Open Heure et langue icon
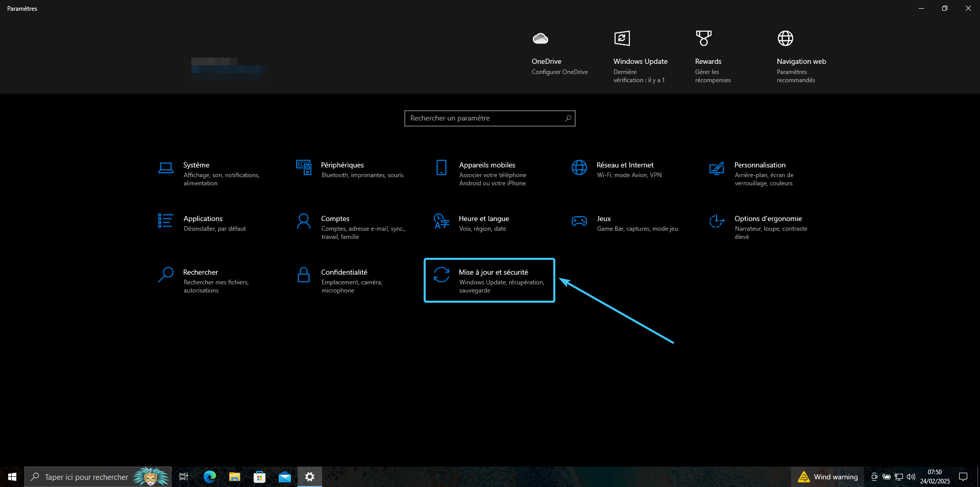 point(442,221)
